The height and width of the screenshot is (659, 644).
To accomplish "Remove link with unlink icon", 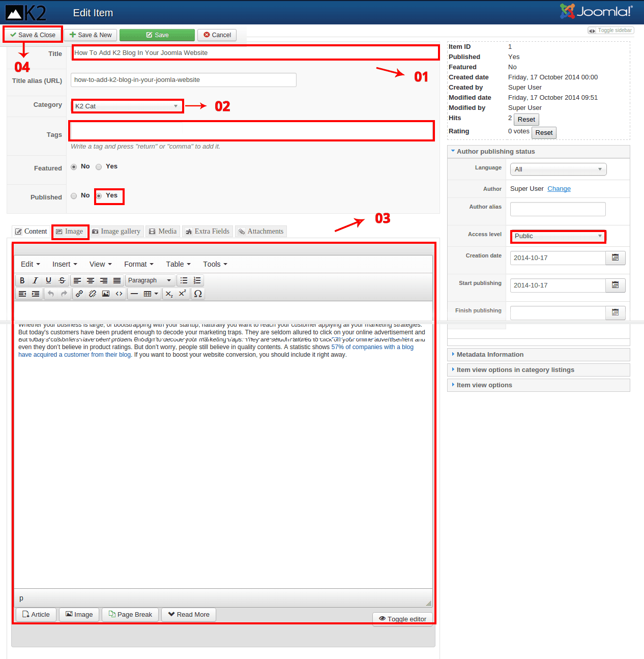I will tap(93, 294).
